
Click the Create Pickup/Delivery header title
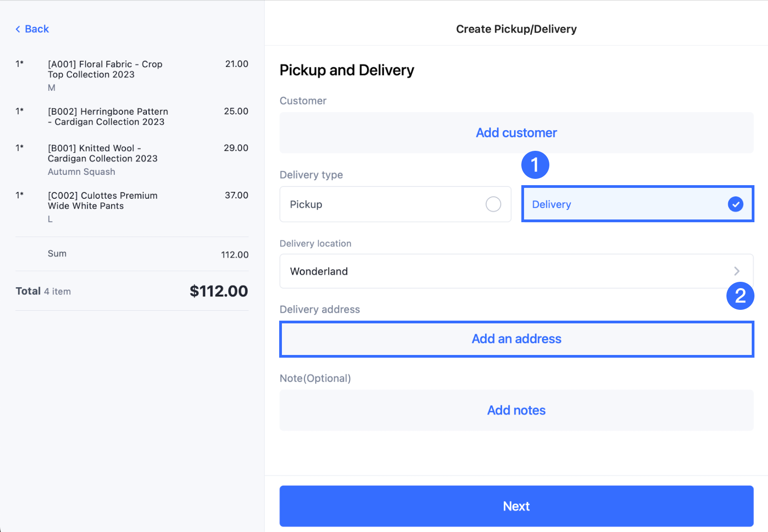pos(516,29)
